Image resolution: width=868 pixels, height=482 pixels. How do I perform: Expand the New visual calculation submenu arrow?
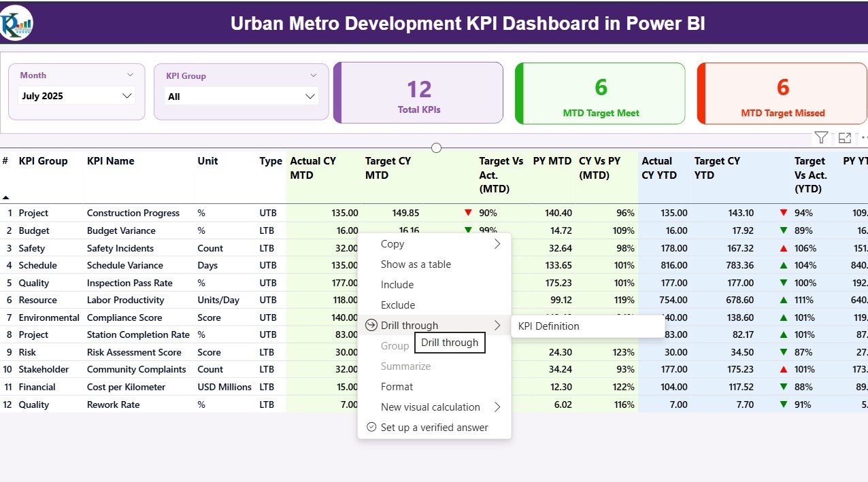[x=497, y=407]
